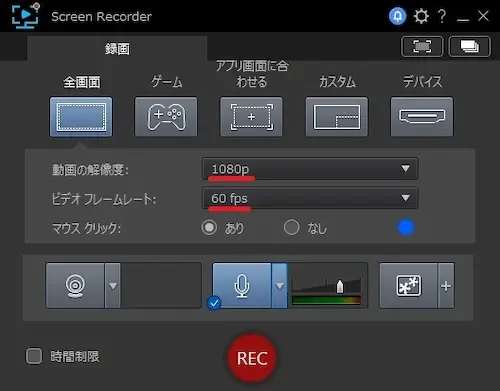Viewport: 500px width, 391px height.
Task: Adjust the microphone volume slider handle
Action: coord(340,286)
